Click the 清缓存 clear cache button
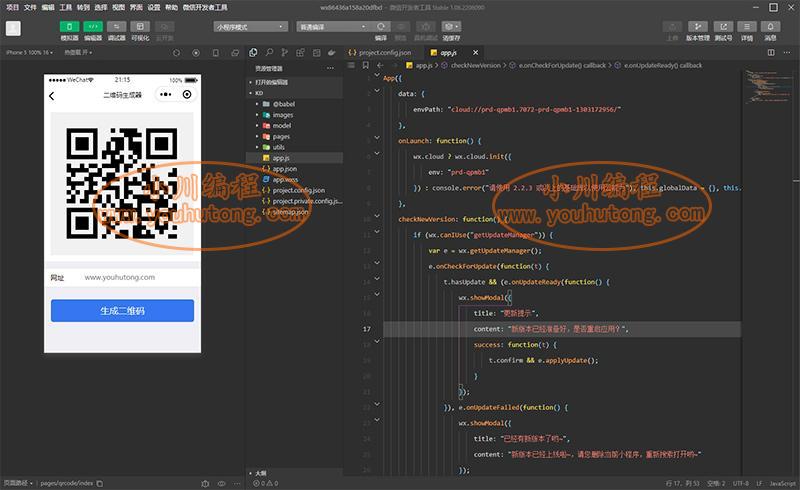Image resolution: width=800 pixels, height=490 pixels. point(451,27)
